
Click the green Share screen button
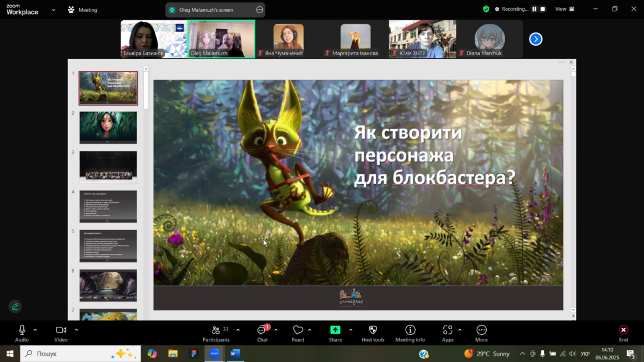click(335, 333)
